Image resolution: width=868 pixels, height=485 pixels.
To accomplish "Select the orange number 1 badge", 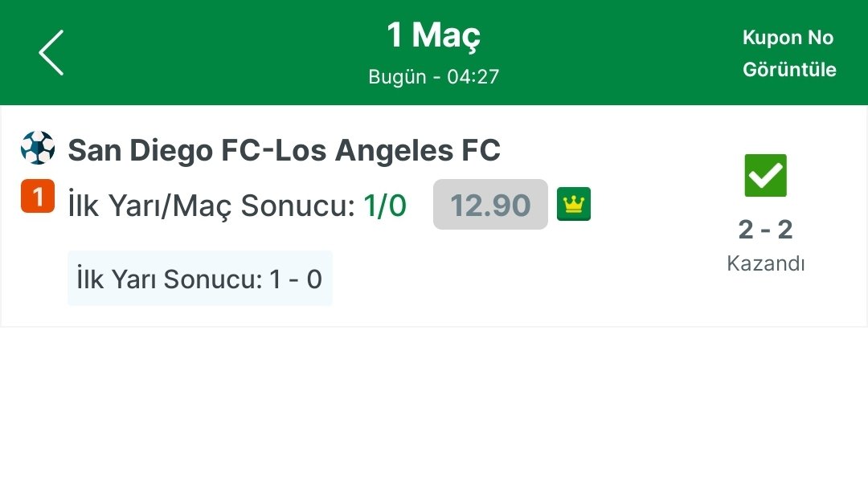I will (x=38, y=196).
